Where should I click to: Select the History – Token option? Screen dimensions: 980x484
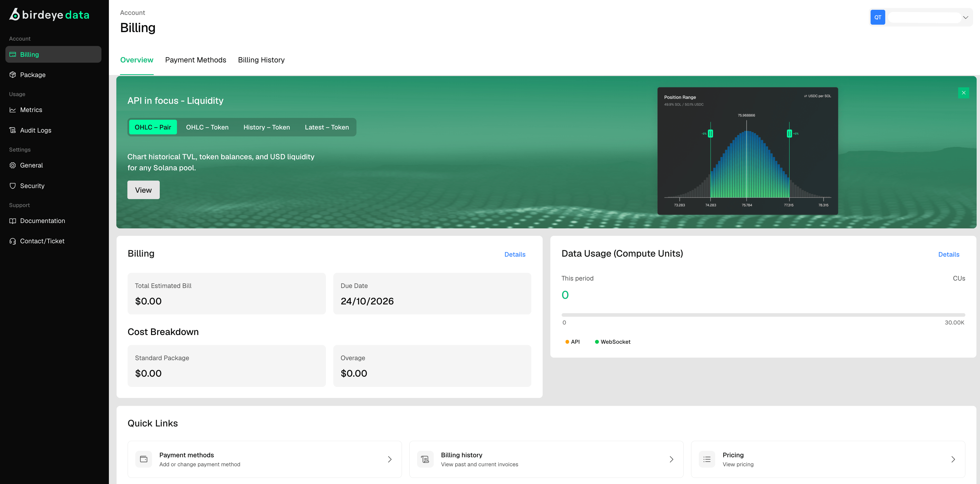pos(267,127)
